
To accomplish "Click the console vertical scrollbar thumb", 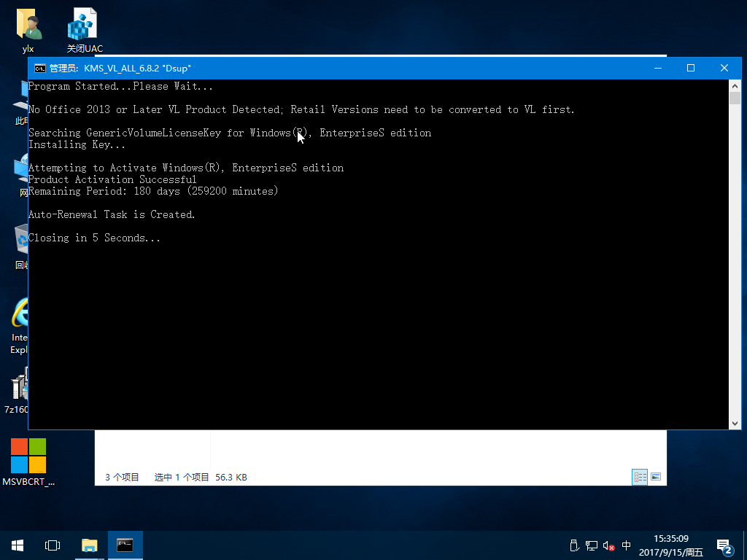I will pos(735,98).
